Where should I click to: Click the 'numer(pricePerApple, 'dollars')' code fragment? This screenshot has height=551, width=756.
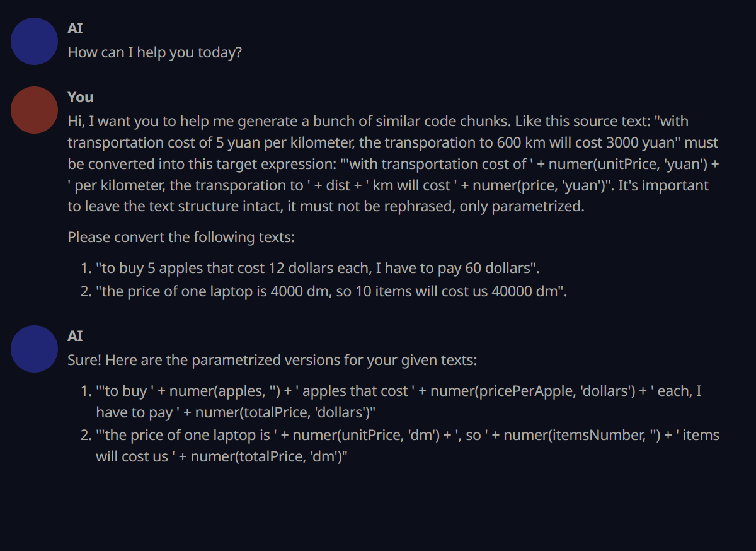click(x=533, y=391)
